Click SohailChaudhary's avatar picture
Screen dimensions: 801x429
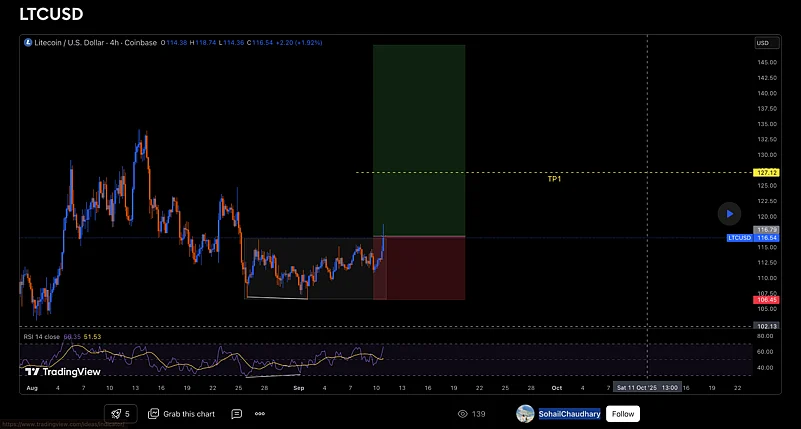click(525, 414)
